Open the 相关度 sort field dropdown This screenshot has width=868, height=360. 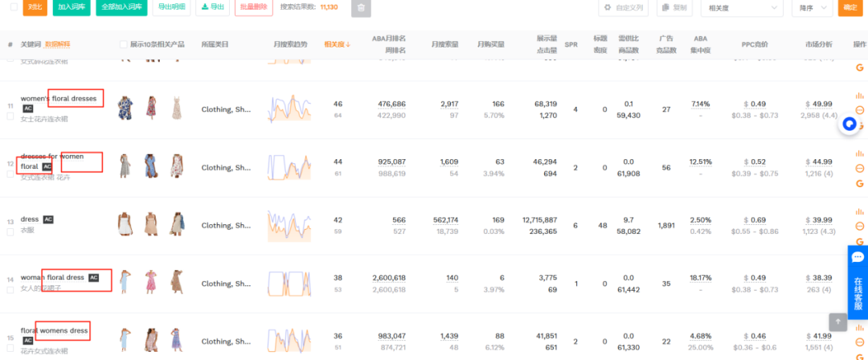coord(742,8)
